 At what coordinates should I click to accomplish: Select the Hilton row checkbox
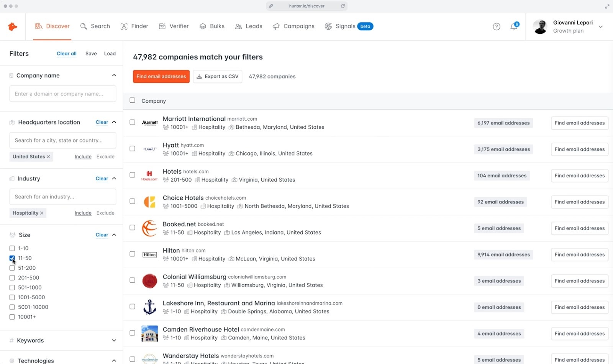click(x=132, y=254)
